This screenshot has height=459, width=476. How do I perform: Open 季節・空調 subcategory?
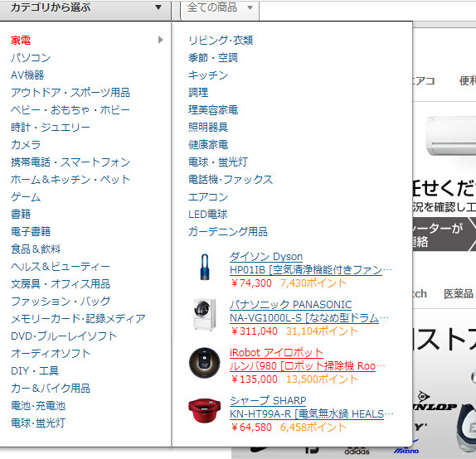click(213, 57)
